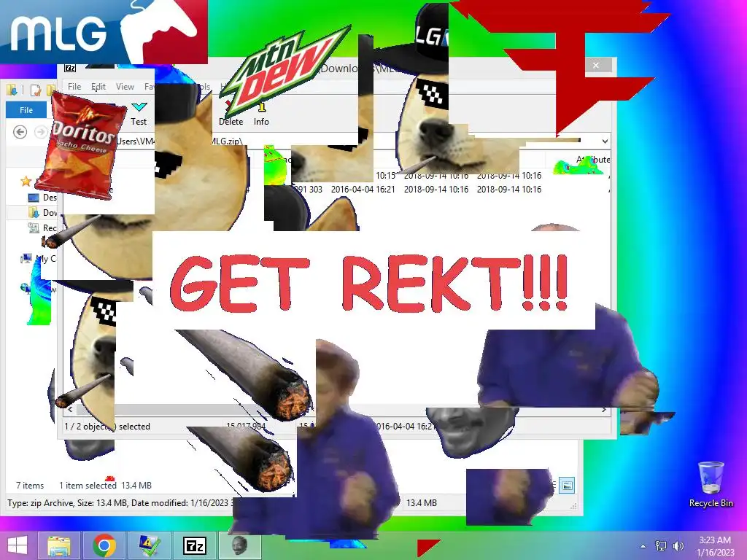Click the '2016-04-04 16:21' date cell
Image resolution: width=747 pixels, height=560 pixels.
[x=363, y=189]
